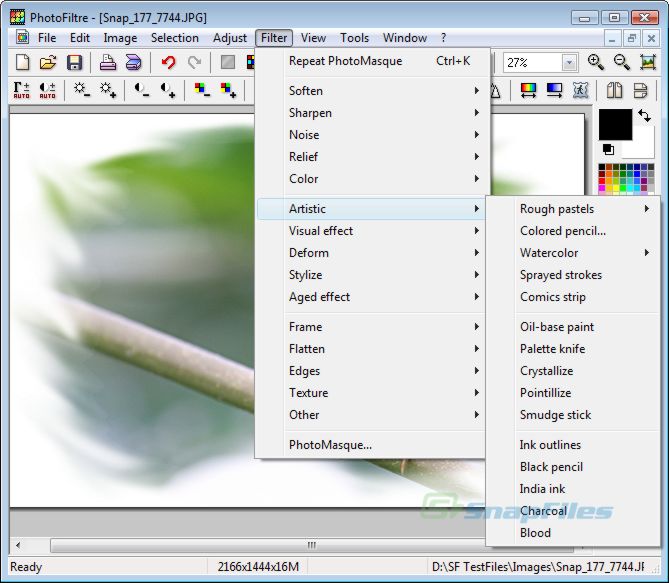Click inside the zoom 27% field
Image resolution: width=669 pixels, height=583 pixels.
point(532,63)
